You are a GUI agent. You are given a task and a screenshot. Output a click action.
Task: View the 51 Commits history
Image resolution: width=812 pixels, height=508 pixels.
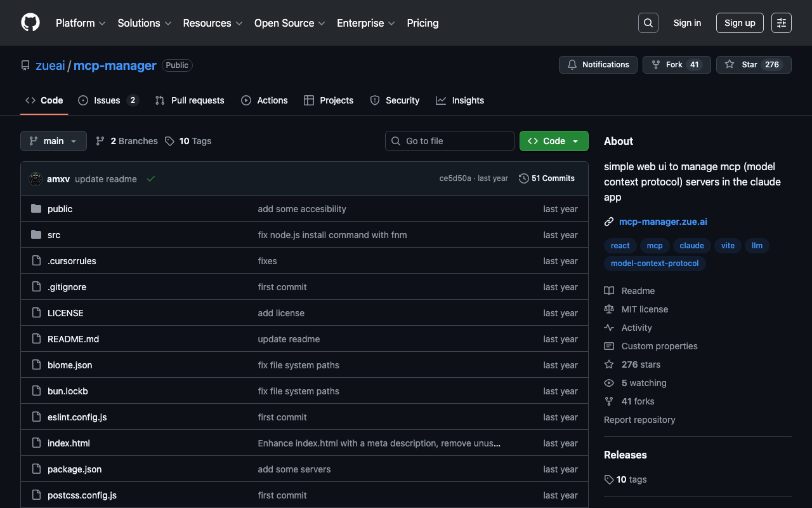[547, 178]
